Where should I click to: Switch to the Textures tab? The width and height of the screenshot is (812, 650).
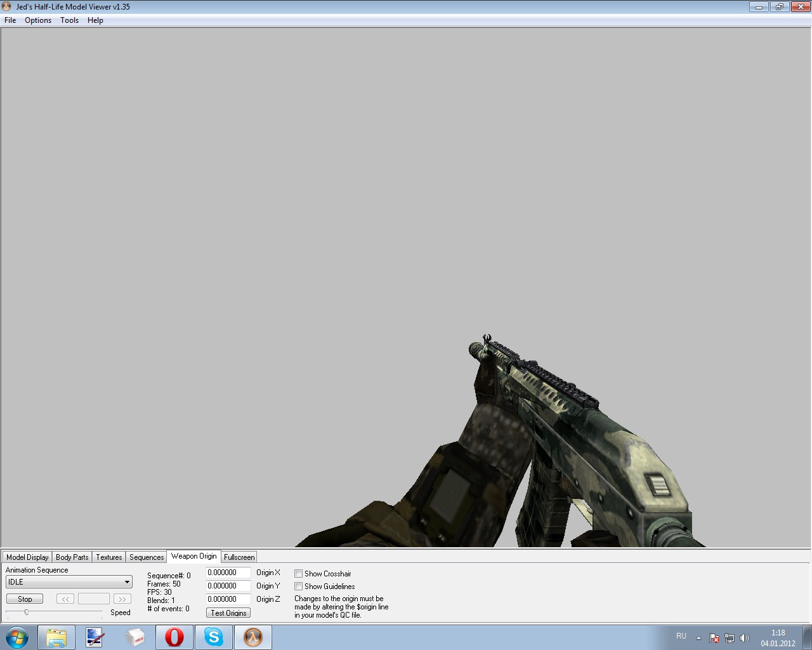point(108,557)
